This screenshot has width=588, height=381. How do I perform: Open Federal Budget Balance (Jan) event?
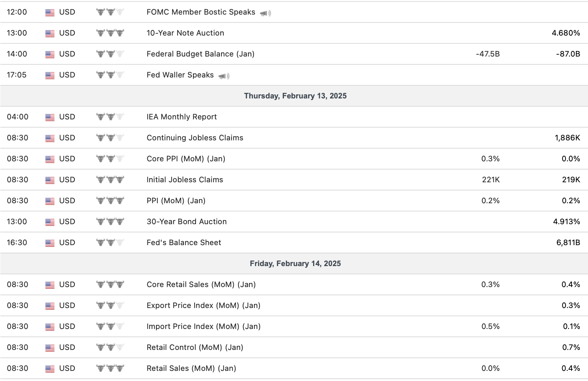point(200,54)
